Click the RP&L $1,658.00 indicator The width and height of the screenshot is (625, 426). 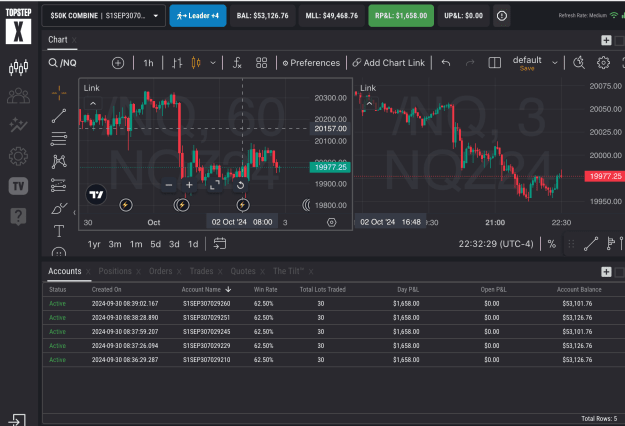coord(401,16)
